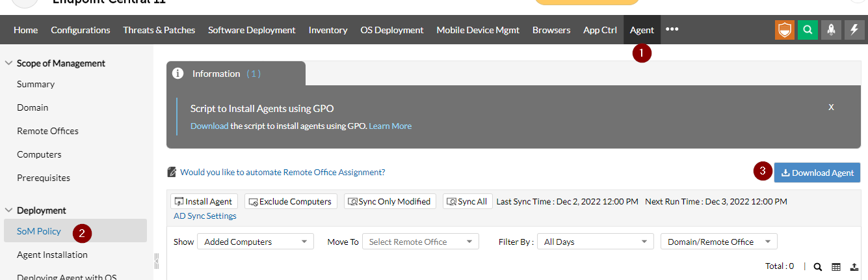Open the Inventory tab
This screenshot has width=868, height=280.
328,30
